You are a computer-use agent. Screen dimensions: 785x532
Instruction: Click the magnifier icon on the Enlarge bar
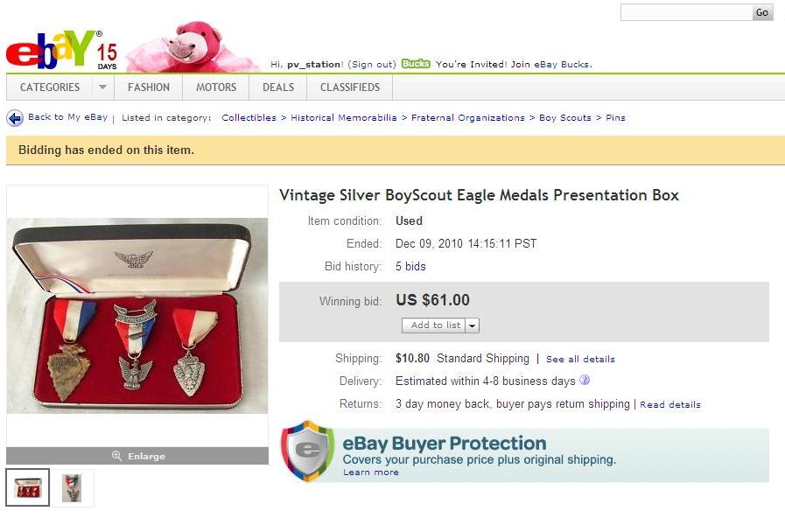(x=116, y=456)
